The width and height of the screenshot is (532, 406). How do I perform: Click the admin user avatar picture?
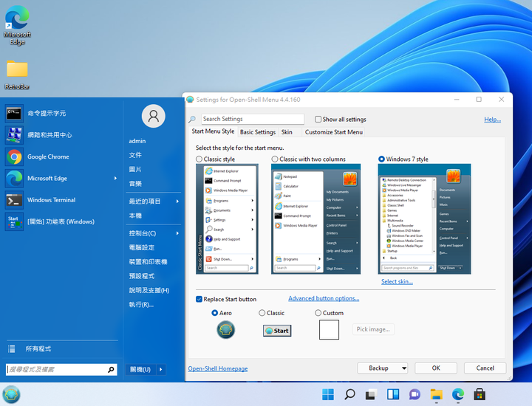pos(154,116)
